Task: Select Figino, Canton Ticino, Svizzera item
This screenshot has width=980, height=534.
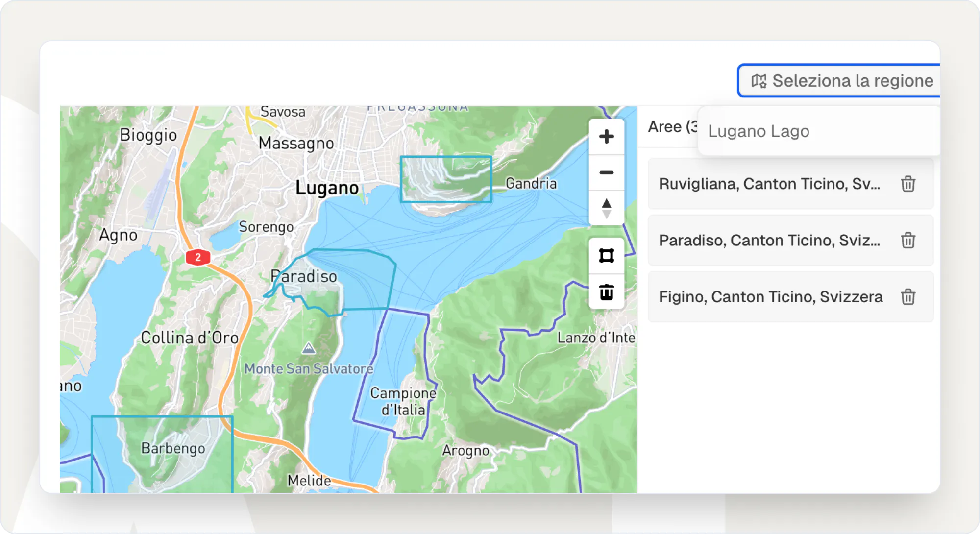Action: (x=770, y=297)
